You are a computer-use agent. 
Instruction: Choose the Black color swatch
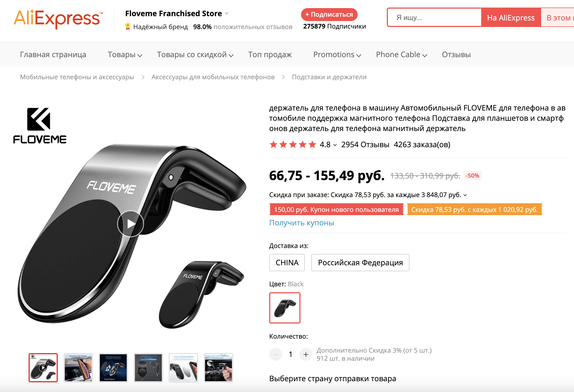(x=285, y=308)
